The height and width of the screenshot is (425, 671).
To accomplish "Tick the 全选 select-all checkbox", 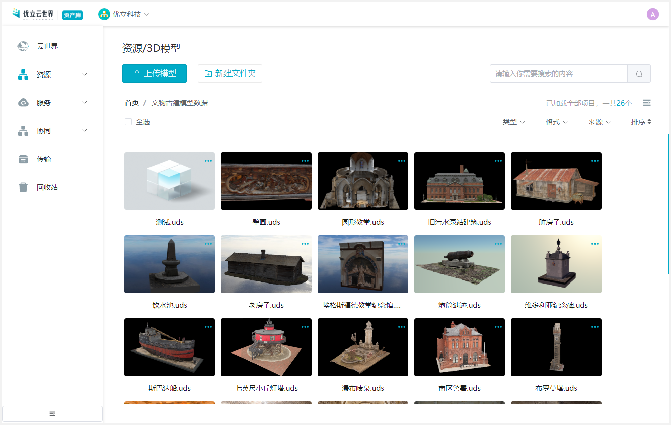I will [128, 122].
